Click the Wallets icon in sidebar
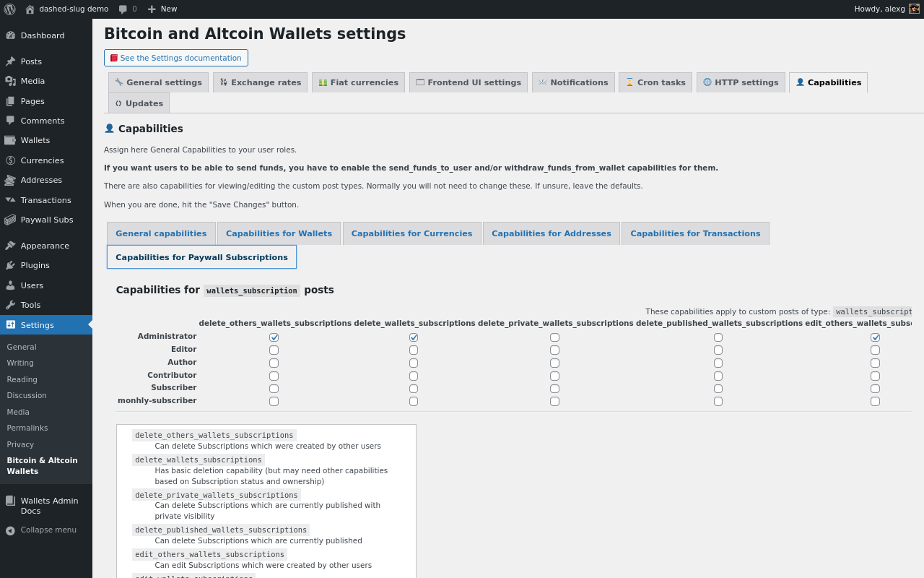 pyautogui.click(x=10, y=140)
